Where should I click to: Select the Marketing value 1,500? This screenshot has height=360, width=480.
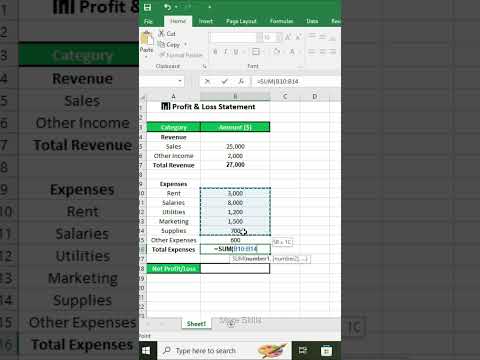[235, 221]
